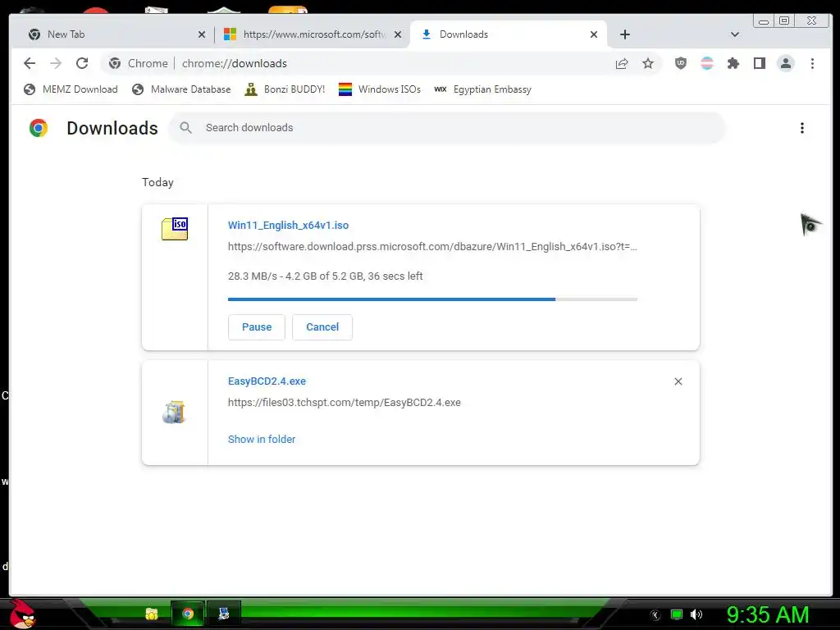
Task: Click the EasyBCD installer icon
Action: tap(174, 412)
